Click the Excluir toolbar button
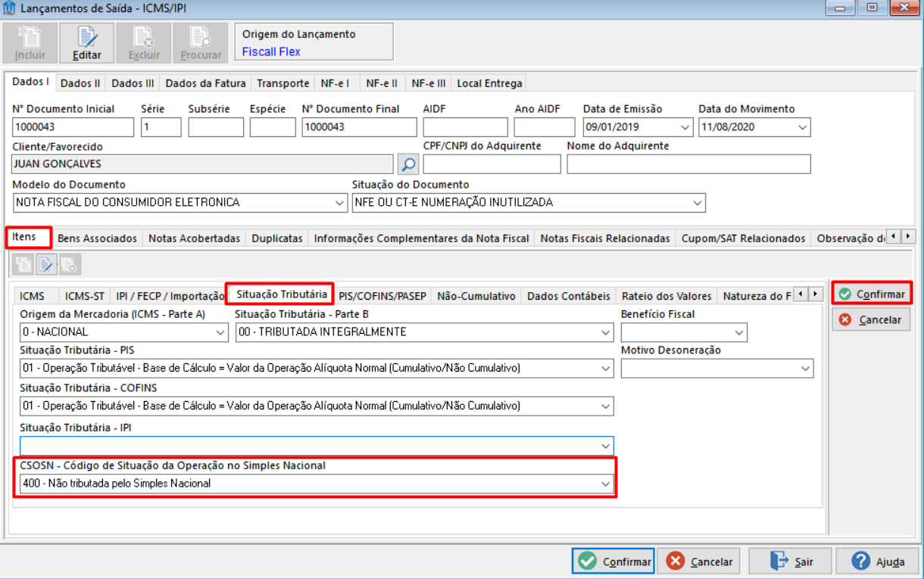The height and width of the screenshot is (579, 924). pyautogui.click(x=144, y=43)
